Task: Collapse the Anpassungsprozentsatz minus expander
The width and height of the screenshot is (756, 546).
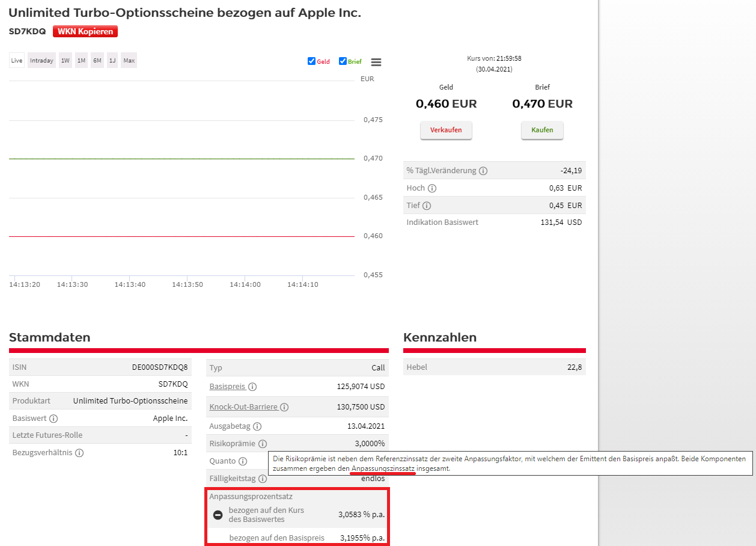Action: 218,515
